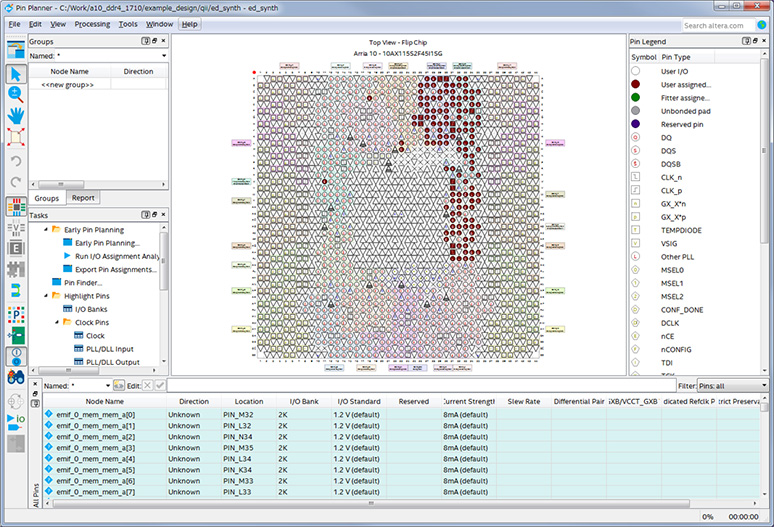
Task: Click the green Fitter assigned legend swatch
Action: pyautogui.click(x=637, y=98)
